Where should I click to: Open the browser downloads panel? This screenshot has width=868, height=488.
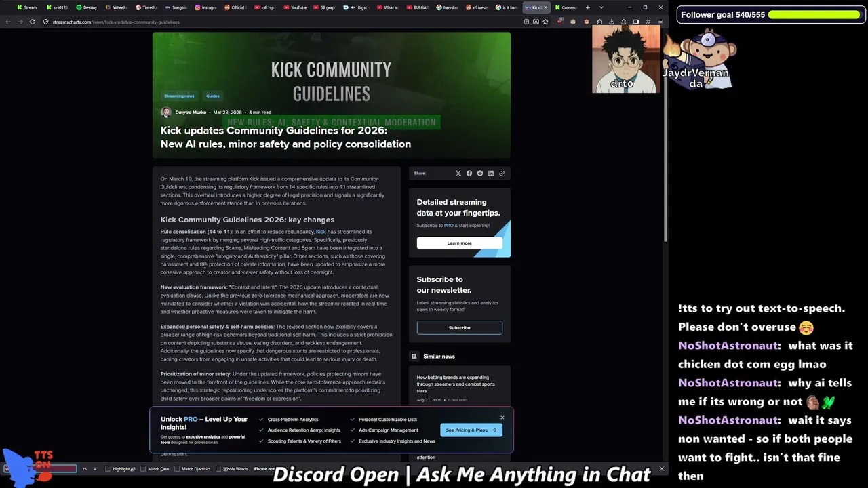click(612, 22)
